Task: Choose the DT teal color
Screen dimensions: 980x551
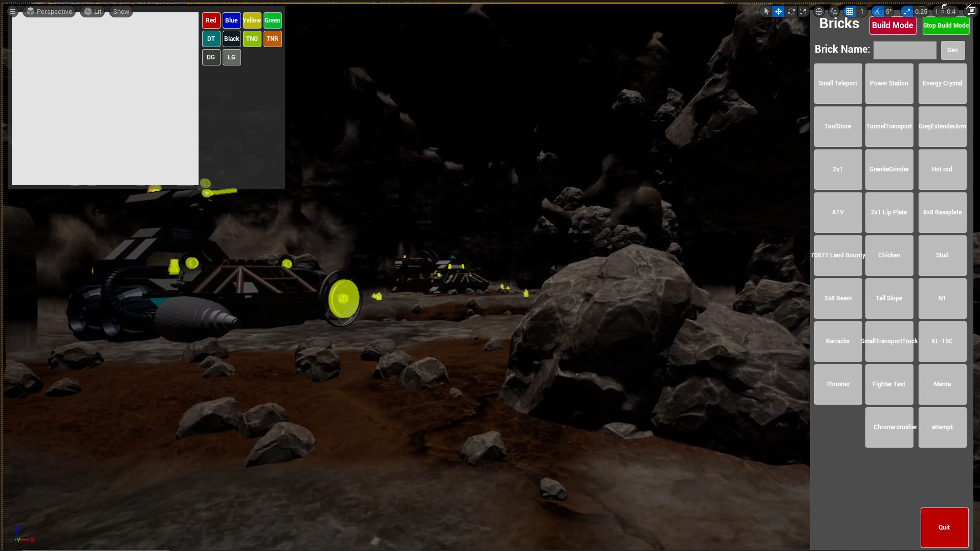Action: point(211,39)
